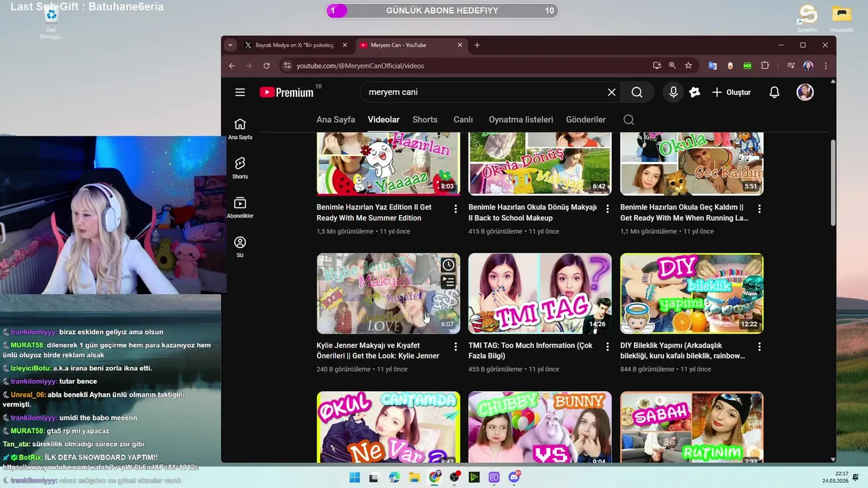
Task: Open Okula Dönüş Makyajı title link
Action: 532,213
